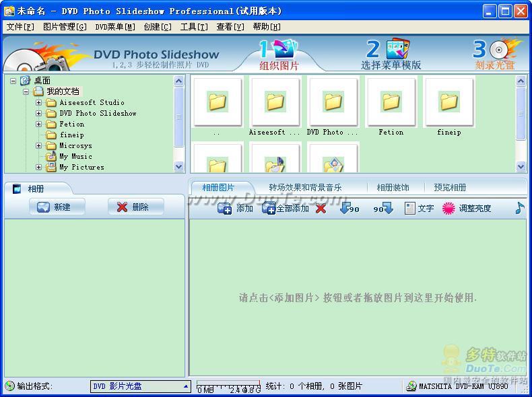Open the View (查看) menu
532x397 pixels.
tap(230, 27)
